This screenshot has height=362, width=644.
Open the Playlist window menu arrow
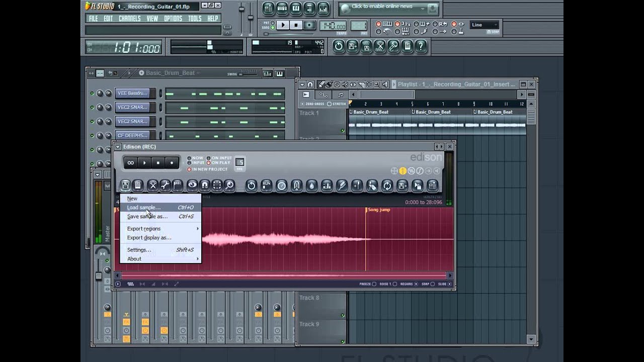point(302,84)
